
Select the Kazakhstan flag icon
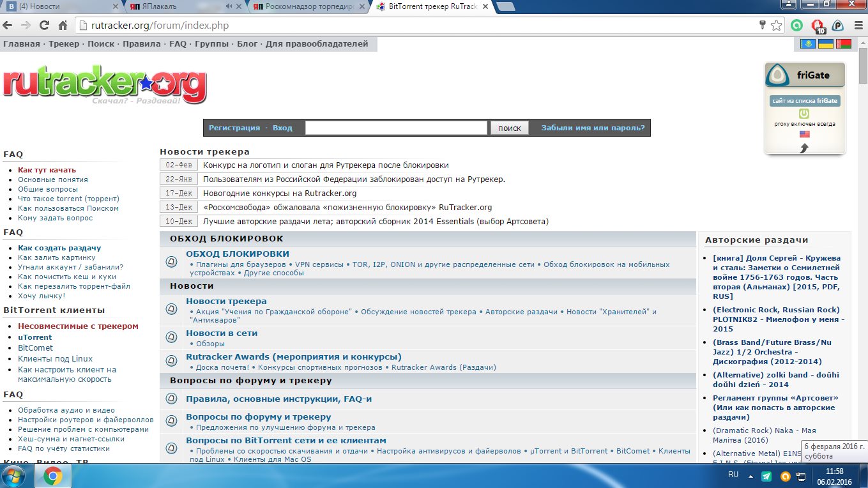(x=808, y=44)
